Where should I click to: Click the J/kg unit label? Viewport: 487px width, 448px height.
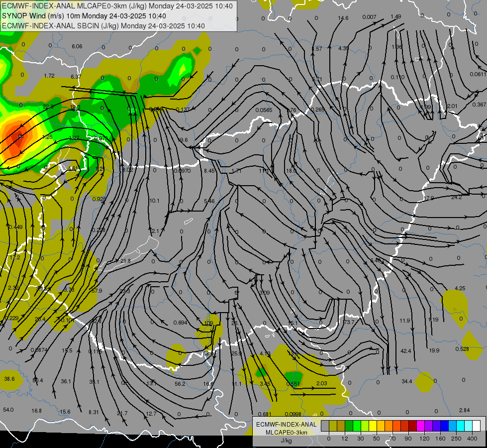[x=286, y=441]
